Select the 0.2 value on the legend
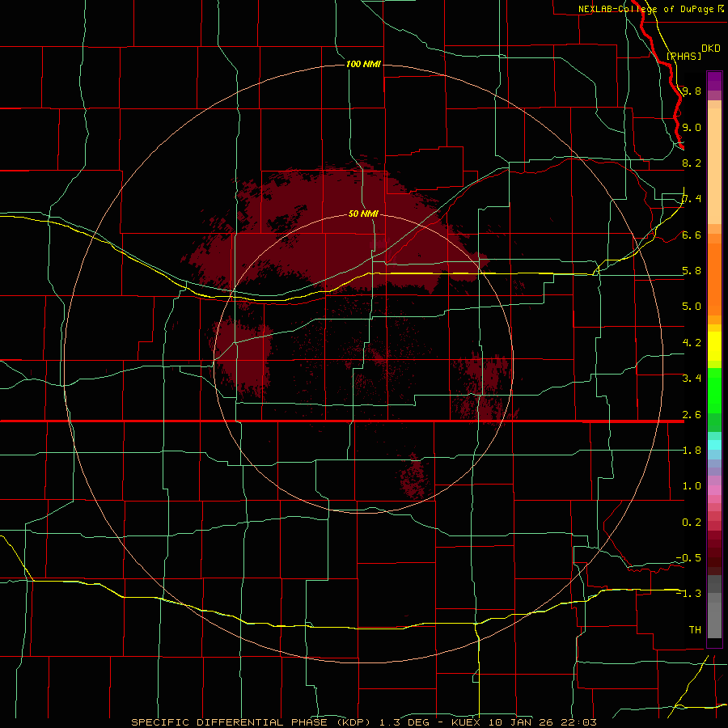The height and width of the screenshot is (728, 728). tap(692, 522)
